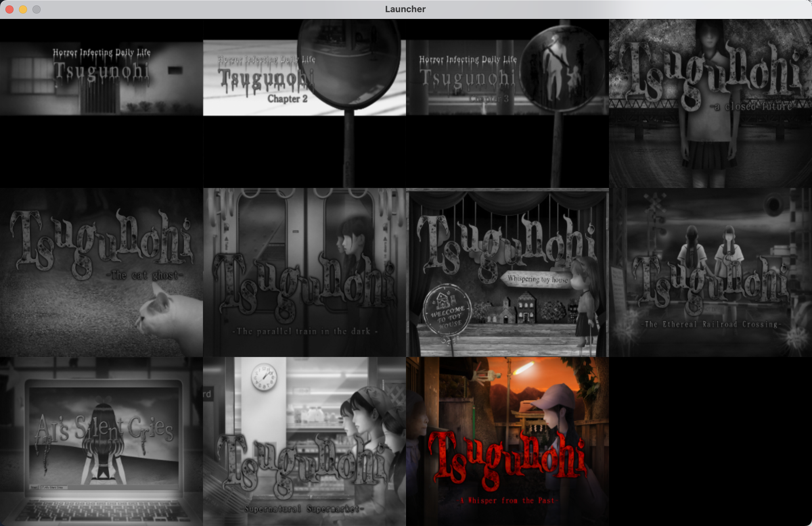The image size is (812, 526).
Task: Launch 'Ai's Silent Cries' laptop thumbnail
Action: pyautogui.click(x=101, y=441)
